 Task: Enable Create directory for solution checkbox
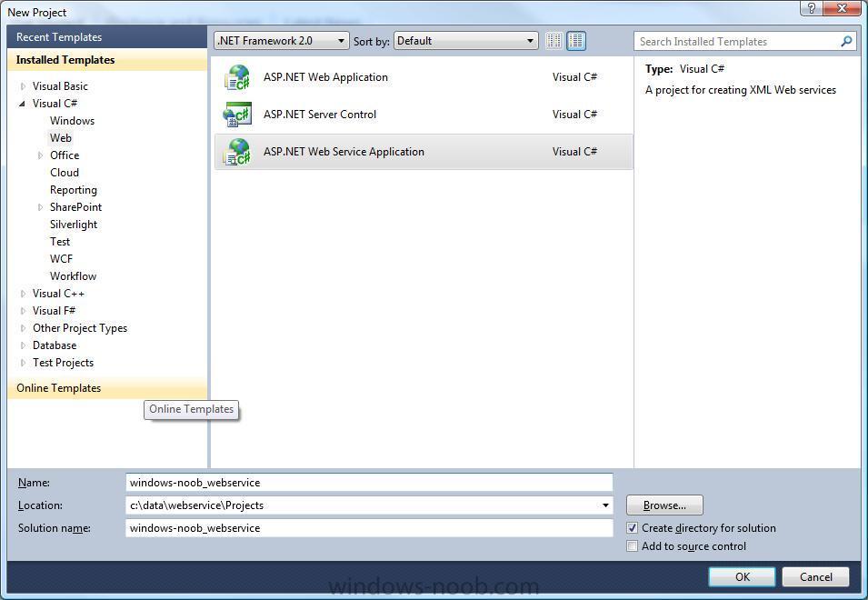click(633, 528)
